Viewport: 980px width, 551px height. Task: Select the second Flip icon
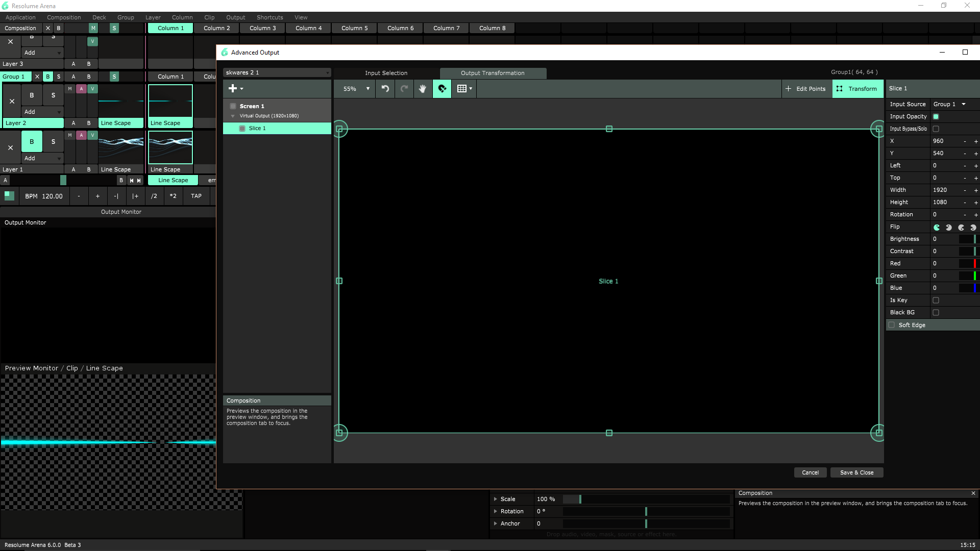click(949, 228)
